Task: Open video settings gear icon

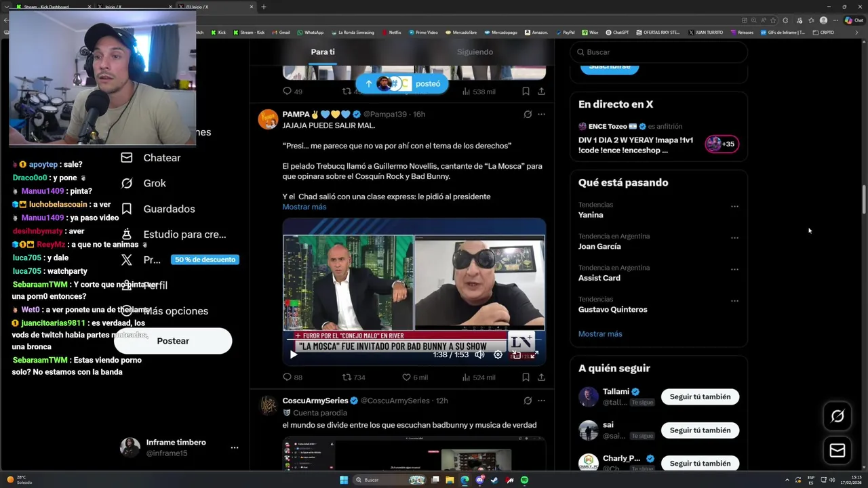Action: click(498, 354)
